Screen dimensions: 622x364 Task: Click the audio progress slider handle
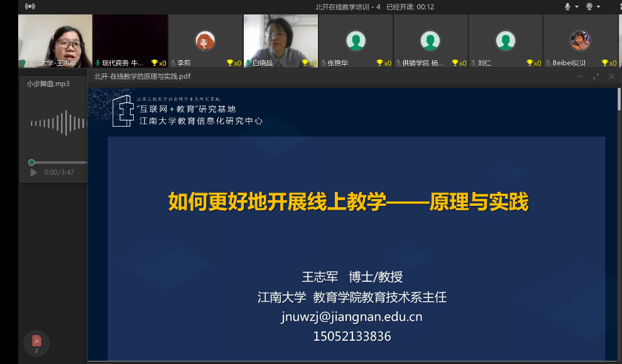pos(31,163)
